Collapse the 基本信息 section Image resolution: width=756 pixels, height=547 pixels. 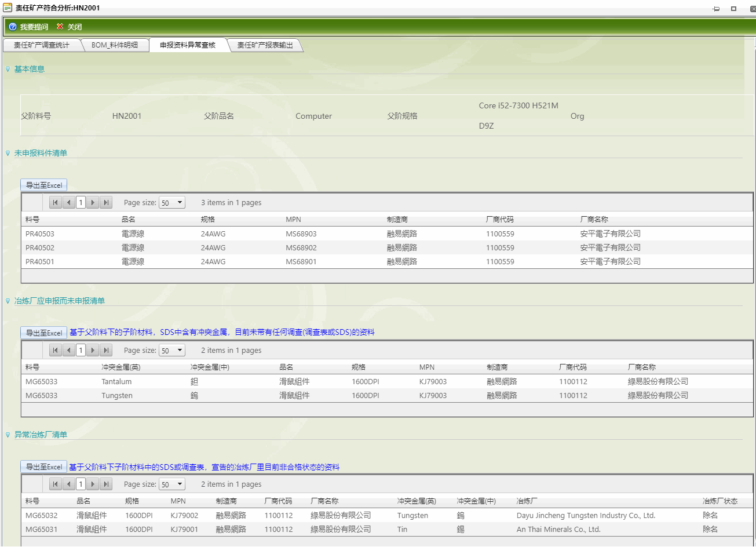pyautogui.click(x=8, y=70)
